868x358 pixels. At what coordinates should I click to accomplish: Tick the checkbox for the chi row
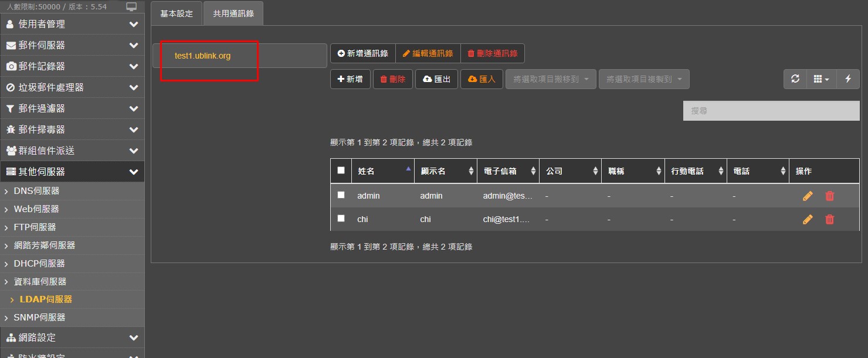tap(341, 219)
